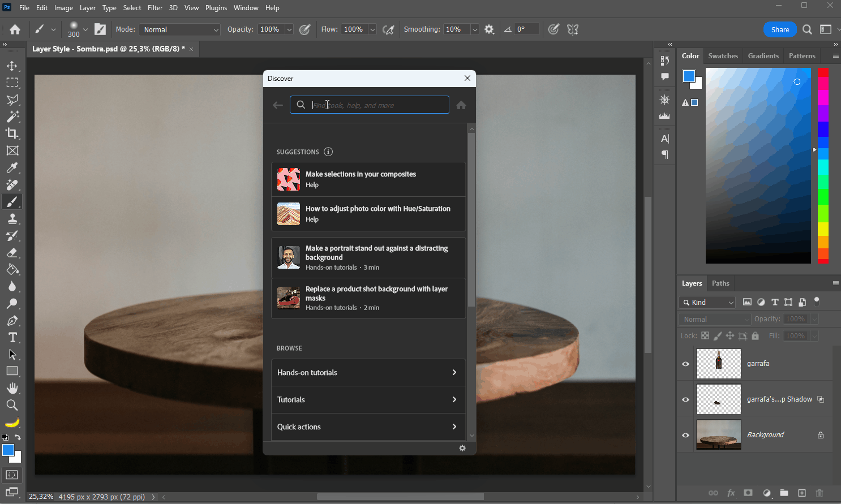This screenshot has width=841, height=504.
Task: Select the Horizontal Type tool
Action: click(12, 337)
